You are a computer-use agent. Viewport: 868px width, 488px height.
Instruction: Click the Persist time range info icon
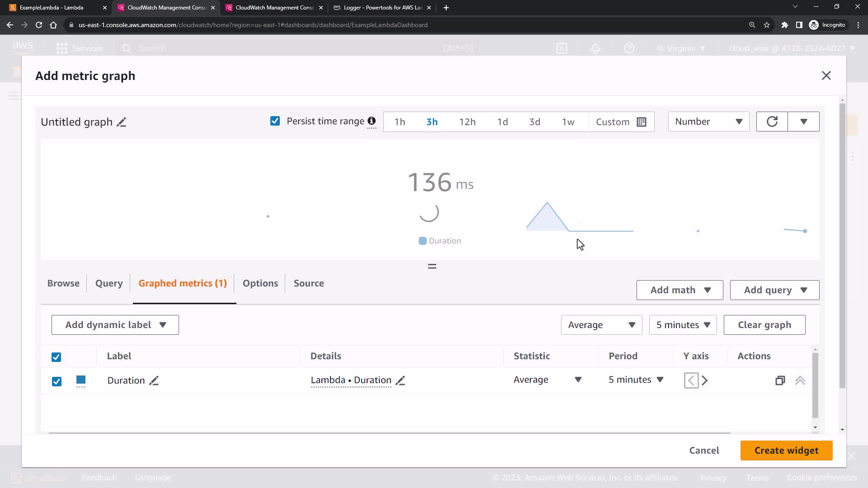[372, 121]
